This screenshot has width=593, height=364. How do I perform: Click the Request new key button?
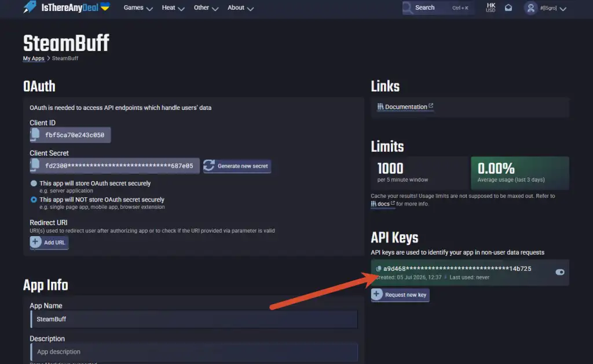[400, 295]
